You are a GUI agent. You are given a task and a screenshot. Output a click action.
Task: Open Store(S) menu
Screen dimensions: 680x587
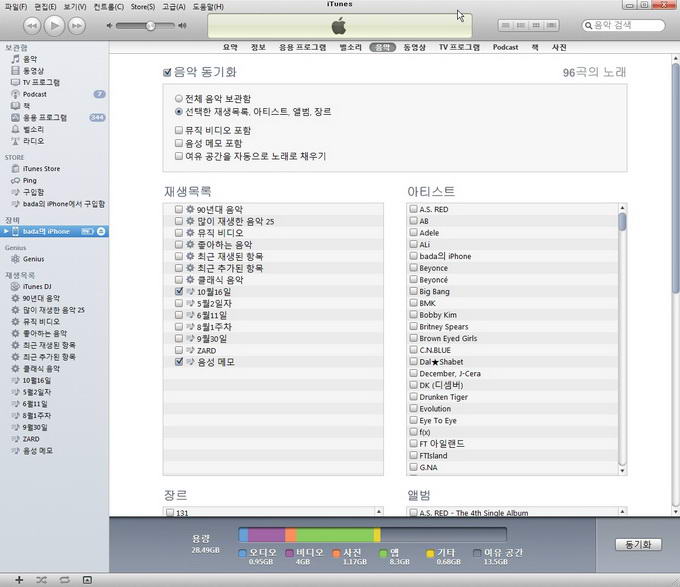(143, 7)
